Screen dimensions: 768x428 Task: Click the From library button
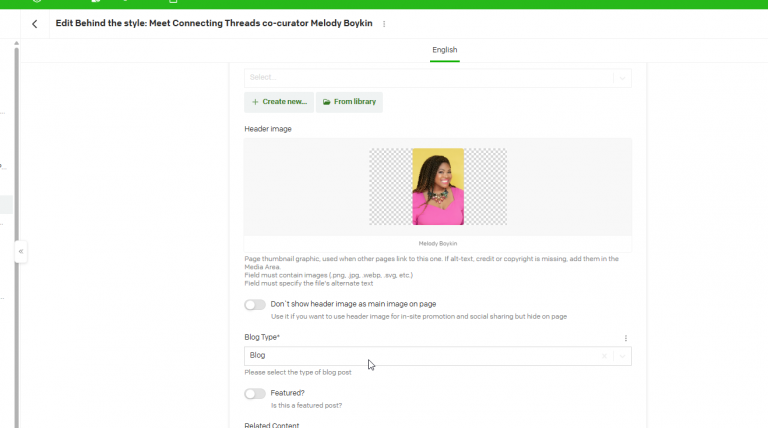[349, 102]
